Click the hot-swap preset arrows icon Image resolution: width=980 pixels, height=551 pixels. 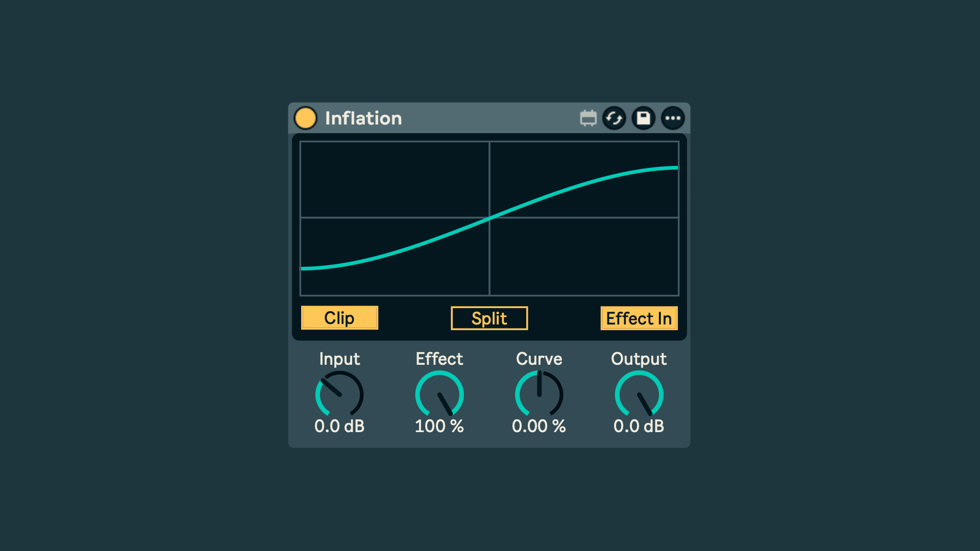pyautogui.click(x=614, y=118)
